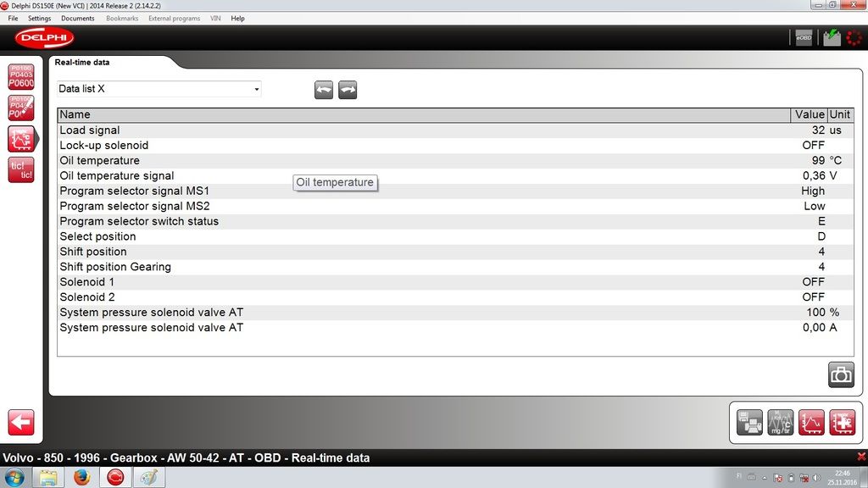The image size is (868, 488).
Task: Switch to the Delphi taskbar app
Action: (115, 477)
